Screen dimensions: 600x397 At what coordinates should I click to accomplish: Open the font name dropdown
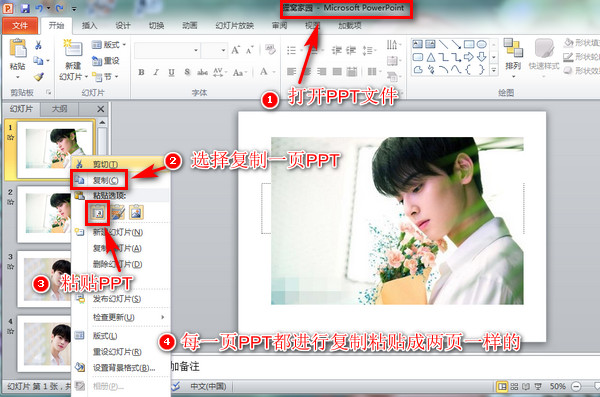pos(196,50)
